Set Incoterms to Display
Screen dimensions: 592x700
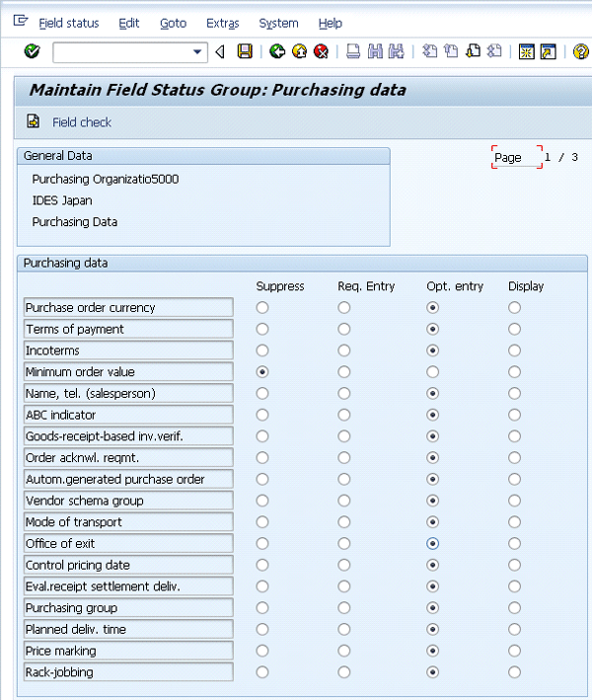(x=514, y=350)
